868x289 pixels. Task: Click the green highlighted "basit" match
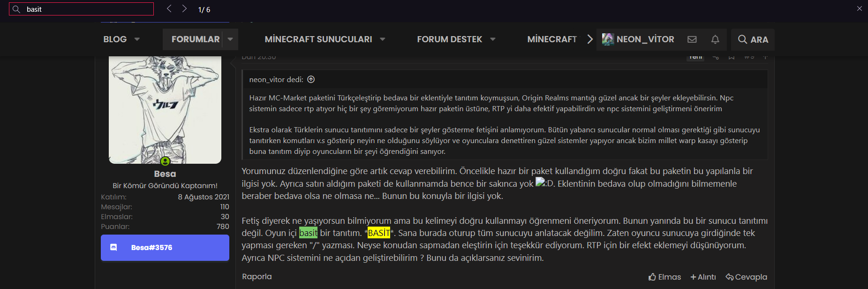[309, 233]
